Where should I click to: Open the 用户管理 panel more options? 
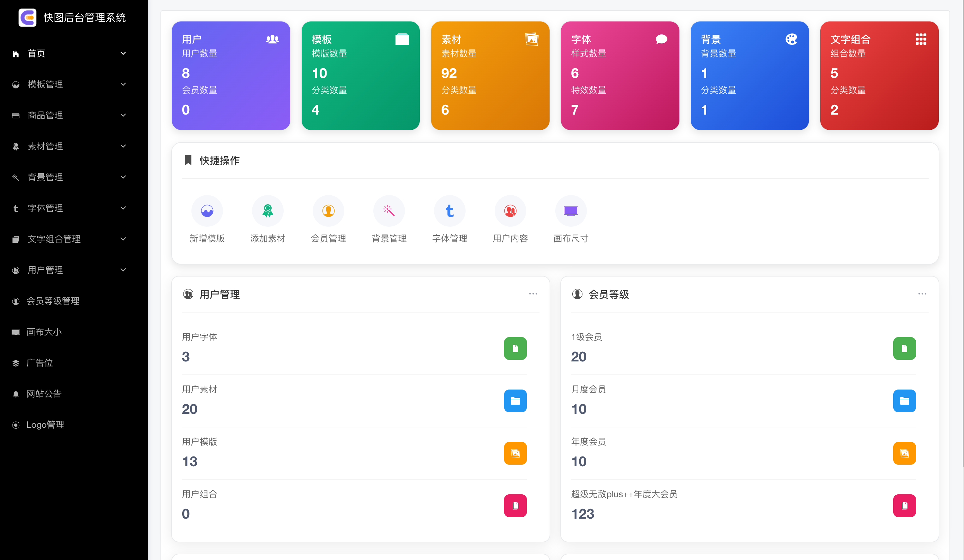coord(533,294)
